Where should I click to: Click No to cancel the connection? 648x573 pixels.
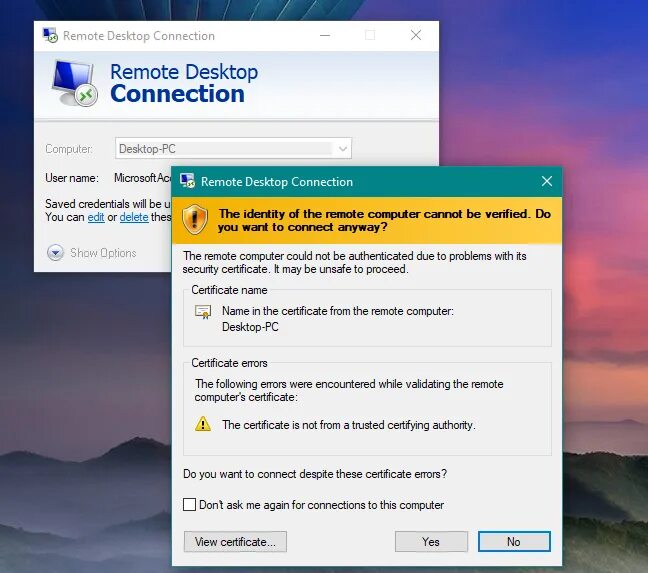514,542
